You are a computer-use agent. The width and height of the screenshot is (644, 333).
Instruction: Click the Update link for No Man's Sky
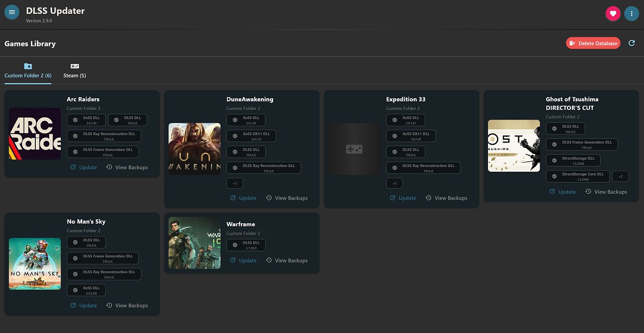click(88, 305)
